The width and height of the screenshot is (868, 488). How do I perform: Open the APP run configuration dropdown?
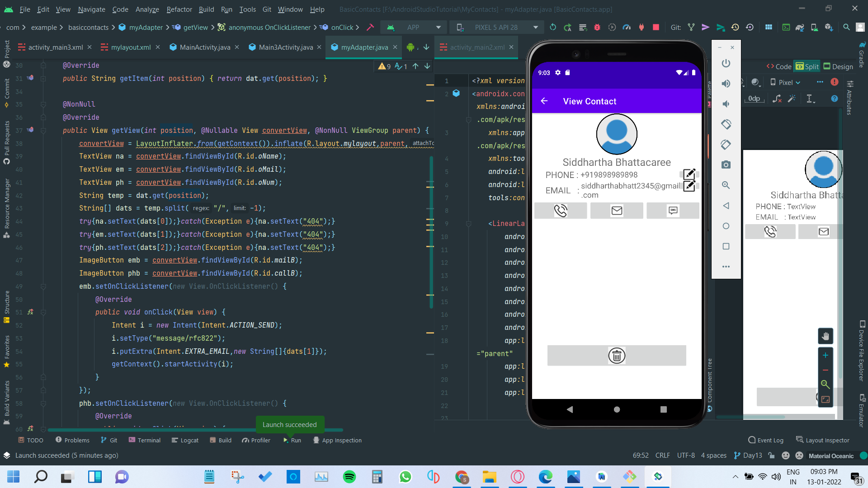pyautogui.click(x=414, y=28)
